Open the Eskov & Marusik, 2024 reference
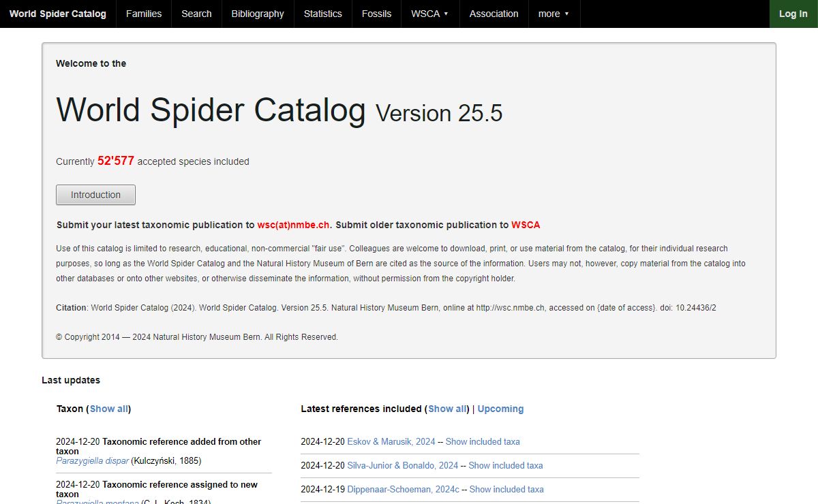The width and height of the screenshot is (818, 504). pos(391,441)
